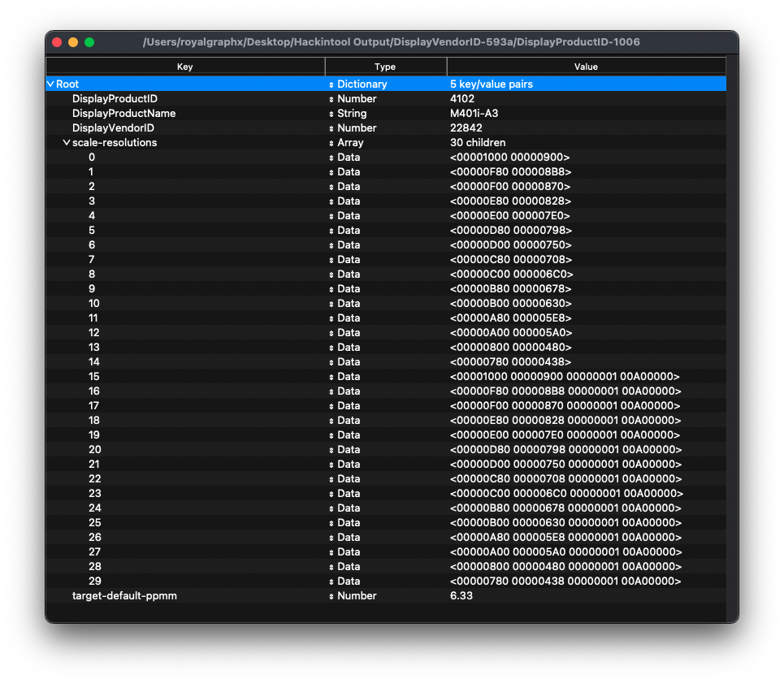Sort by the Key column header
The image size is (784, 683).
tap(184, 67)
